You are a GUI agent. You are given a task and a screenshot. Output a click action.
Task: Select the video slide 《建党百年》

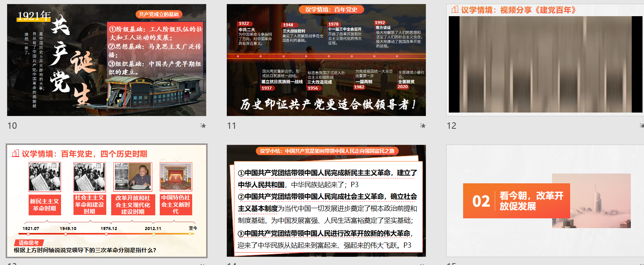545,60
